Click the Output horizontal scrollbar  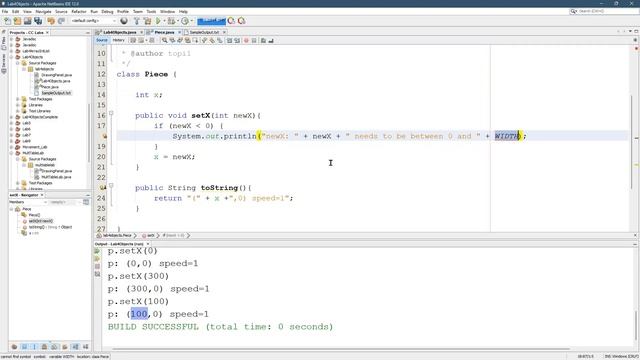(x=341, y=349)
